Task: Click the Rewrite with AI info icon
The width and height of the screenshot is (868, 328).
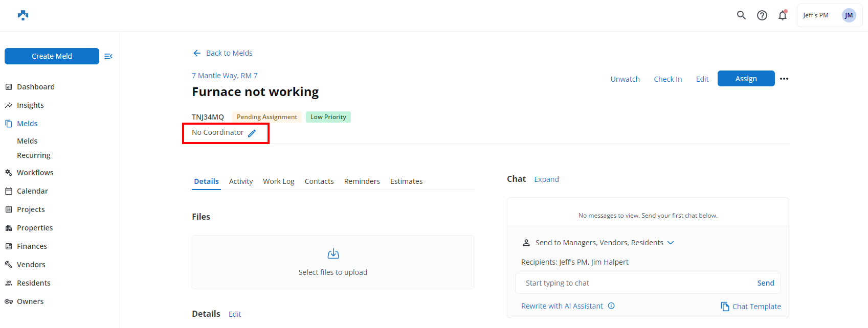Action: coord(611,306)
